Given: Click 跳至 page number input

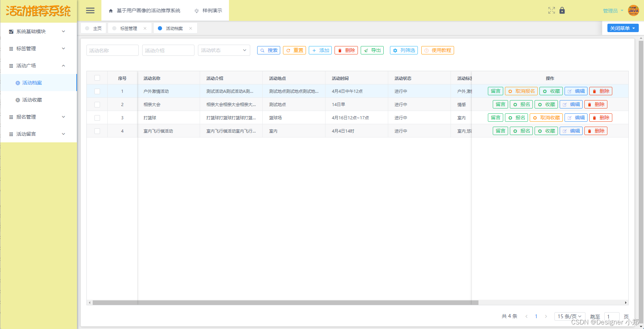Looking at the screenshot, I should pyautogui.click(x=612, y=316).
